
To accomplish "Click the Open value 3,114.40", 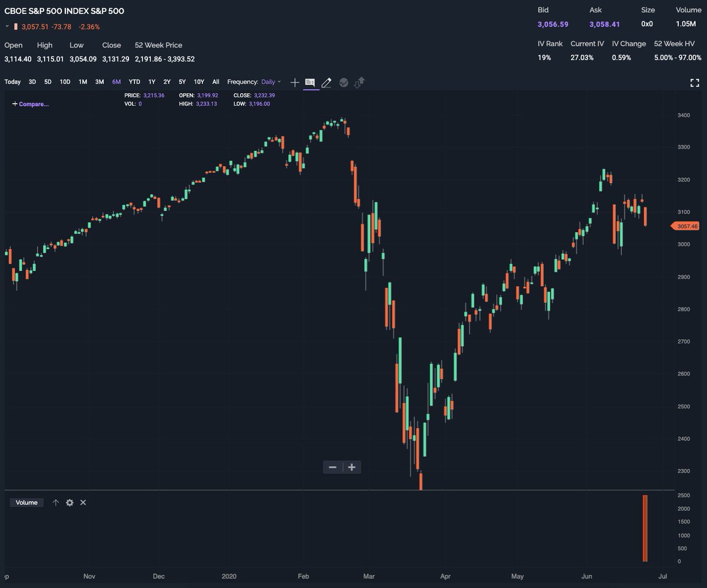I will [18, 59].
